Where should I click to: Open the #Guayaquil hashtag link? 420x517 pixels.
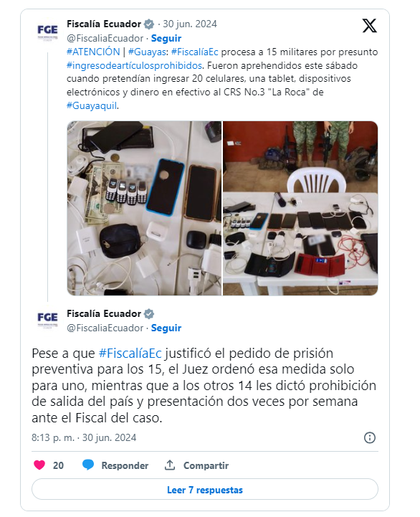pyautogui.click(x=92, y=105)
